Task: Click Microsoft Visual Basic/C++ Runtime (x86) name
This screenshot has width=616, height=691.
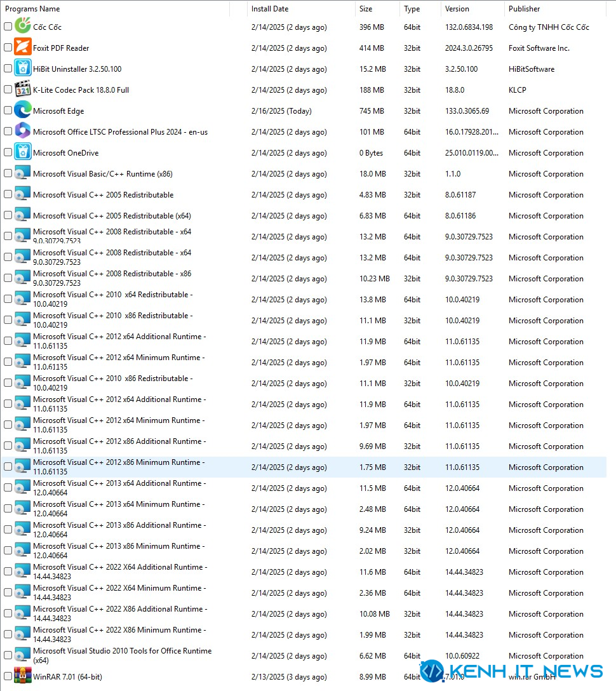Action: pyautogui.click(x=103, y=174)
